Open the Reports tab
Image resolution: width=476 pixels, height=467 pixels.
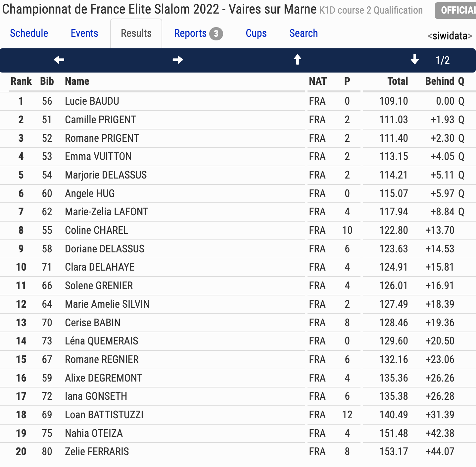tap(190, 33)
